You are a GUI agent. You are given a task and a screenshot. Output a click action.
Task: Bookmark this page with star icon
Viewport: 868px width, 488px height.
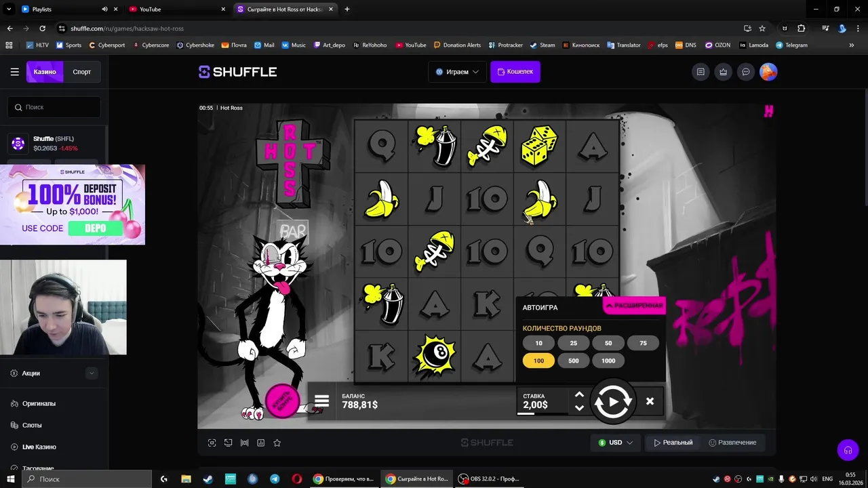coord(762,28)
